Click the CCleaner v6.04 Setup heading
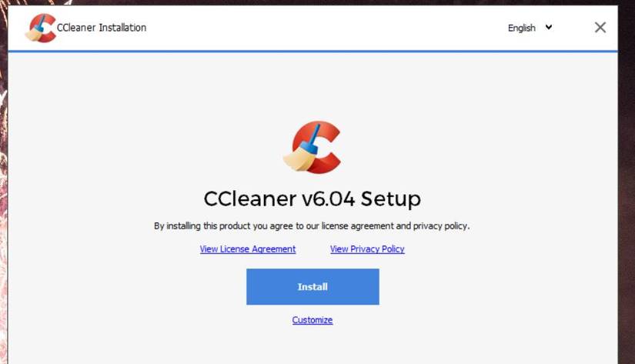The image size is (635, 364). tap(312, 199)
